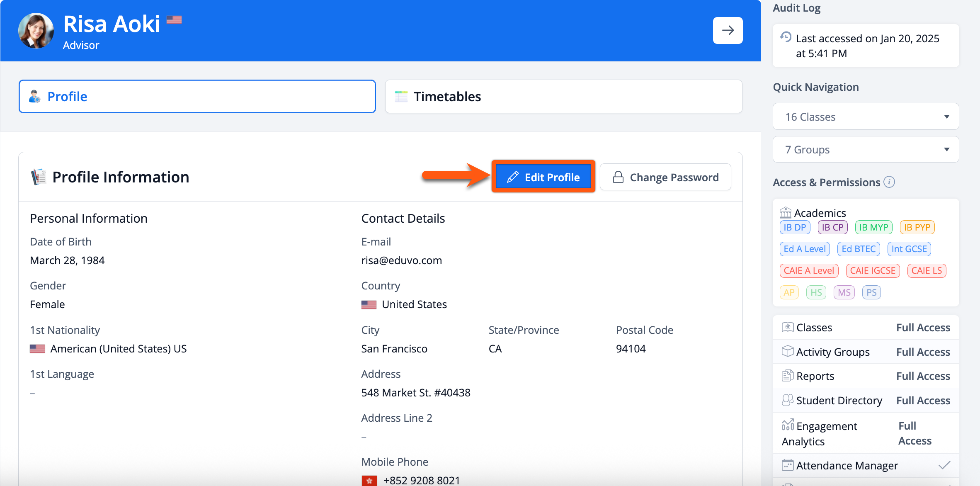Open the 16 Classes dropdown

[x=866, y=117]
